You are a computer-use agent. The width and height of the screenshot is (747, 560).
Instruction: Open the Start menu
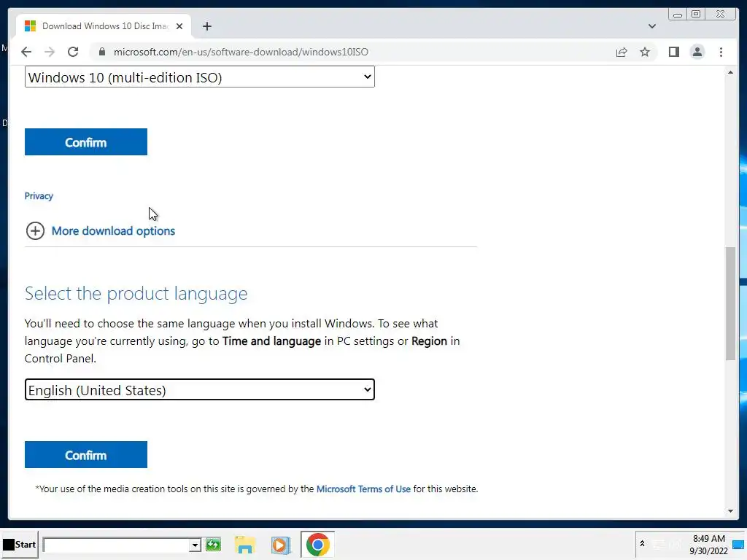(x=19, y=544)
